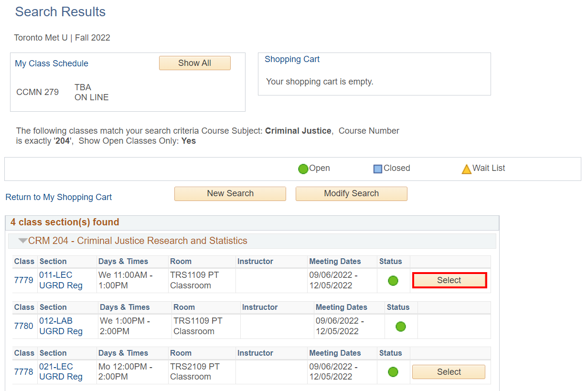Screen dimensions: 588x391
Task: Click the 'Closed' legend label
Action: pyautogui.click(x=397, y=168)
